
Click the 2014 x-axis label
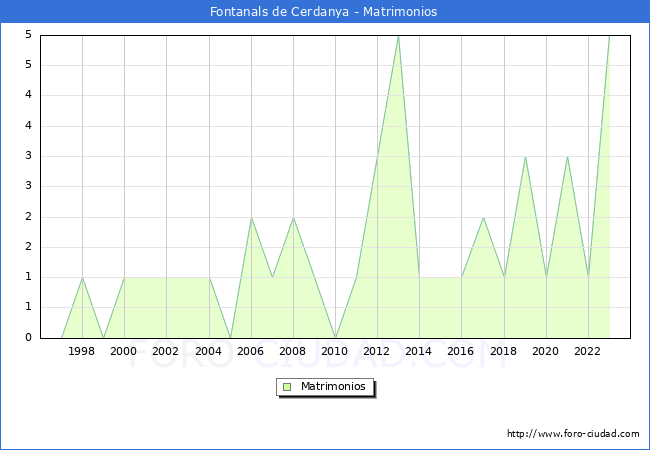(419, 351)
